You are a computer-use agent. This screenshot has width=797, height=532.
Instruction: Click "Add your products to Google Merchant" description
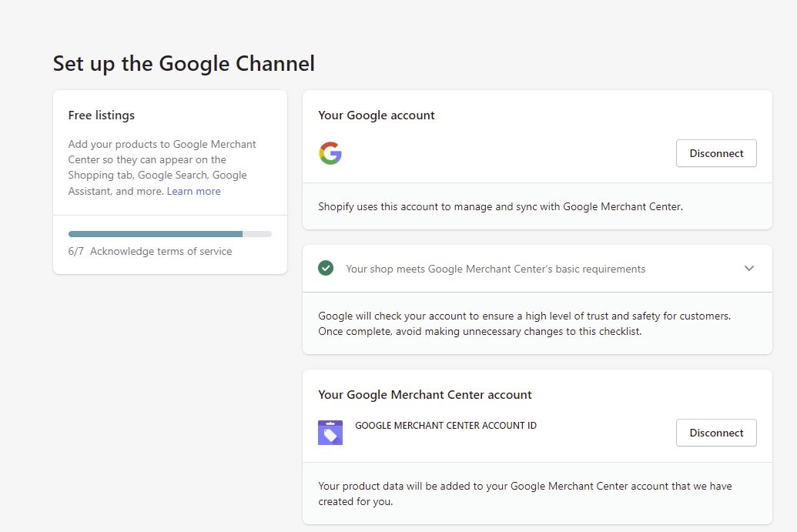click(162, 168)
